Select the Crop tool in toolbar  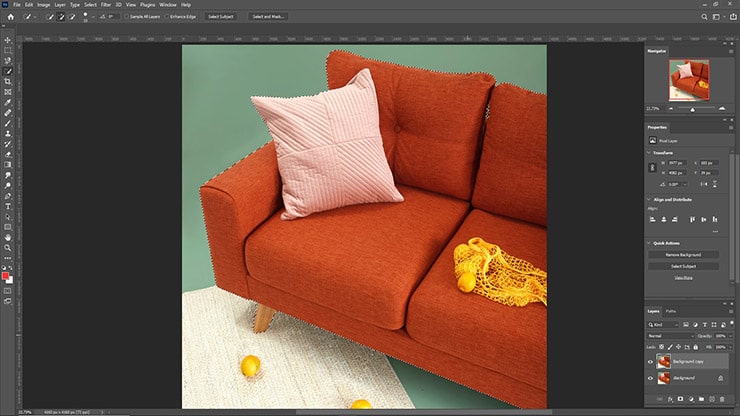(x=8, y=82)
